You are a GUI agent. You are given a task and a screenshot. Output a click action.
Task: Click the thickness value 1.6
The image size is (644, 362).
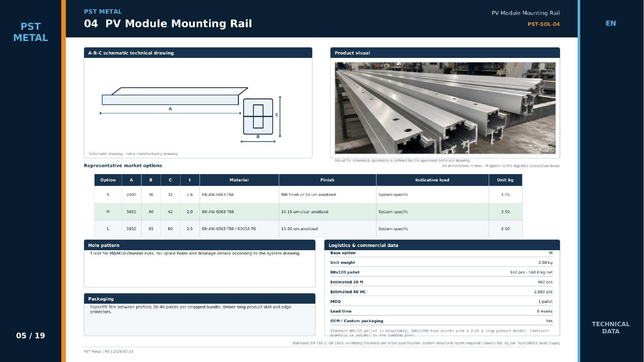tap(190, 195)
